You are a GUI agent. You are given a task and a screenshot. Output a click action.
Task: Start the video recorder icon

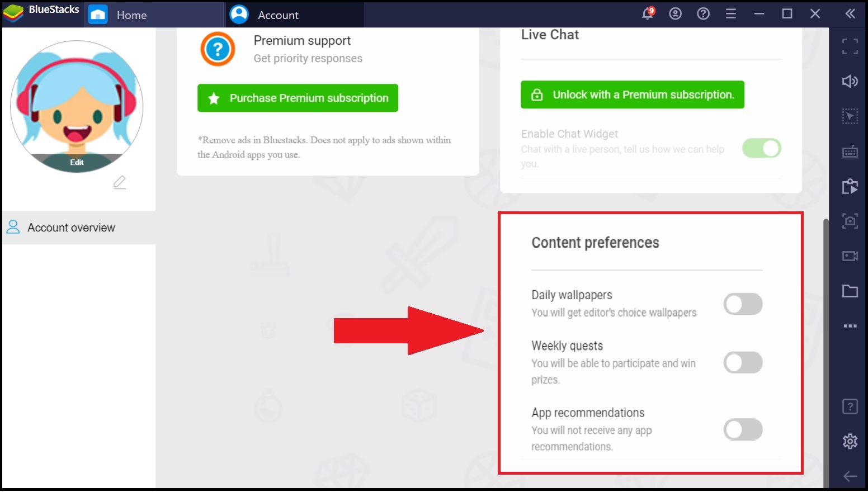pyautogui.click(x=850, y=256)
